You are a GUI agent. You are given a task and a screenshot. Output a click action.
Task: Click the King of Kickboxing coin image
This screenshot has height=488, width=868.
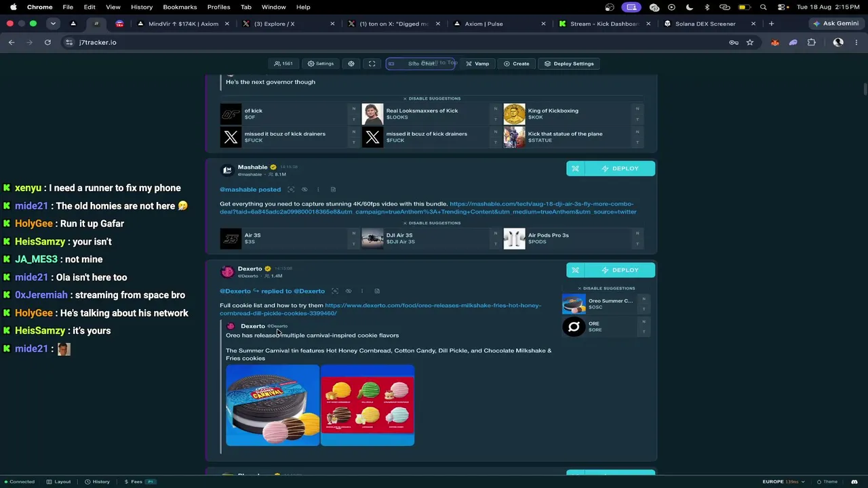(x=514, y=114)
